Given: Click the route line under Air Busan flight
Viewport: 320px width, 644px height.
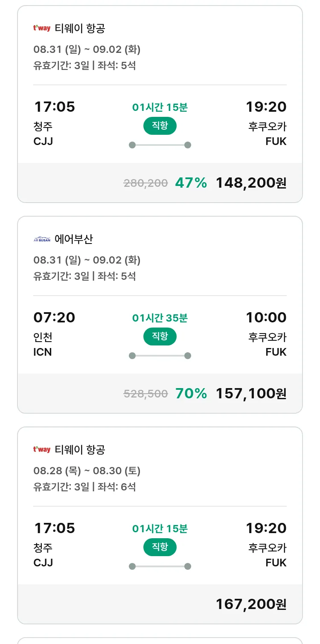Looking at the screenshot, I should 160,356.
